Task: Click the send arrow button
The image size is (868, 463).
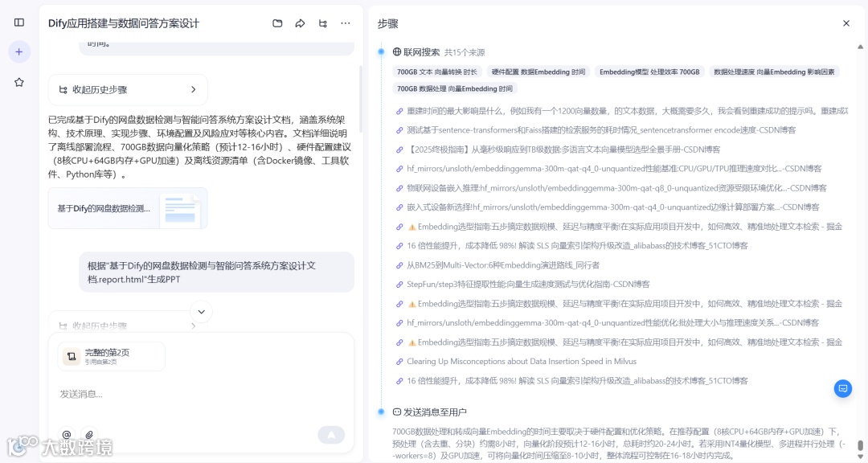Action: (331, 435)
